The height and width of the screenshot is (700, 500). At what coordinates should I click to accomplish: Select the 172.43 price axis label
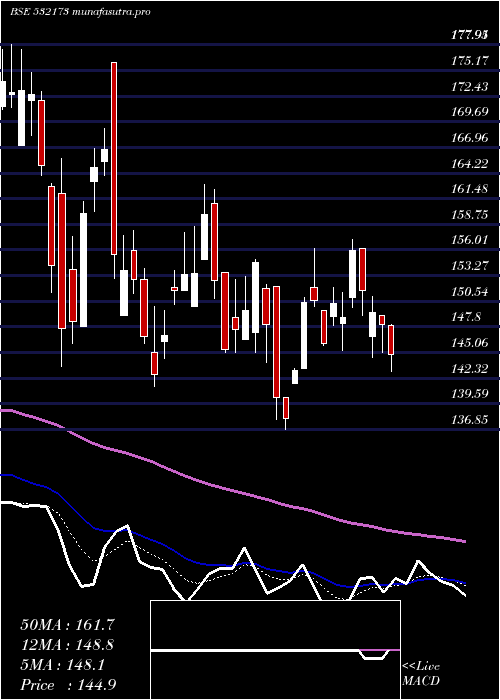click(x=470, y=86)
